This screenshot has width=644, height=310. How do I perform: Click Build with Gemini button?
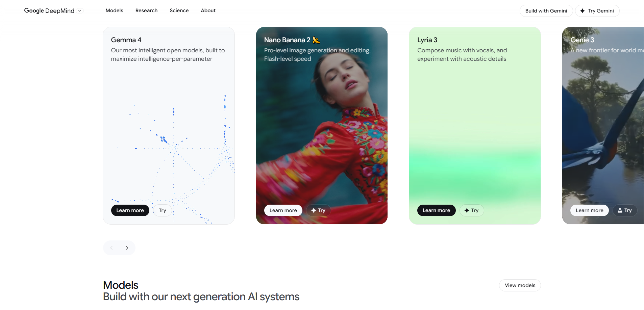(546, 11)
